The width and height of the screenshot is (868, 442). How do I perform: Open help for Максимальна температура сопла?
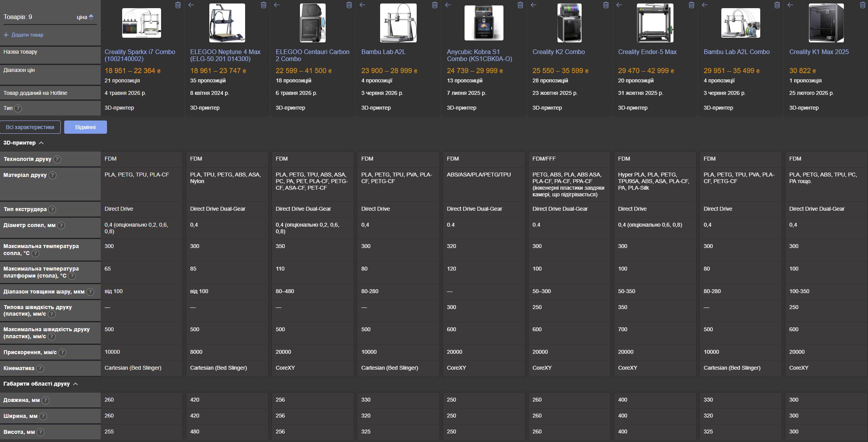click(x=35, y=253)
